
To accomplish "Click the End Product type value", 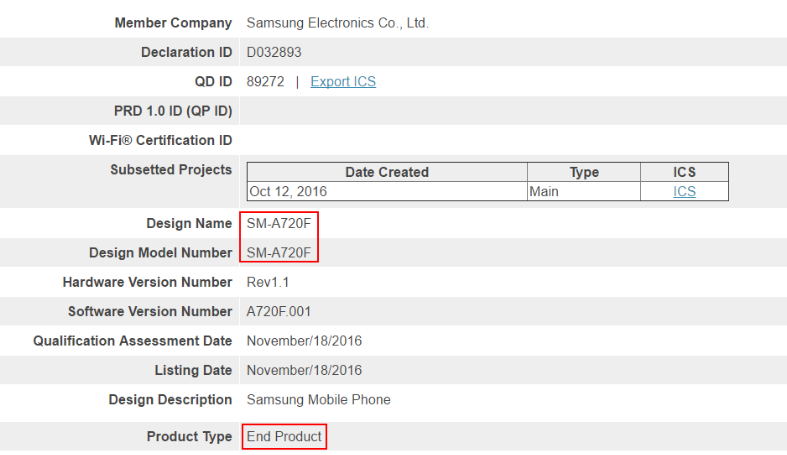I will [x=284, y=436].
